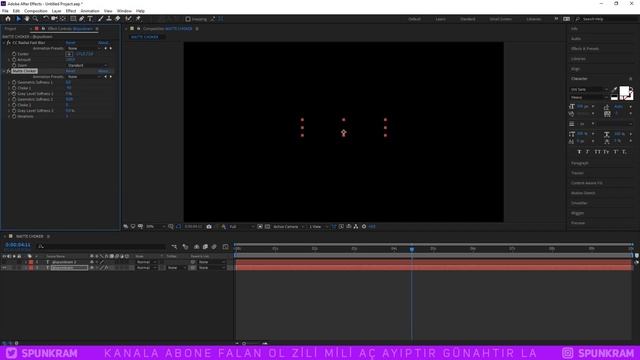640x360 pixels.
Task: Open the Effects & Presets panel
Action: [585, 49]
